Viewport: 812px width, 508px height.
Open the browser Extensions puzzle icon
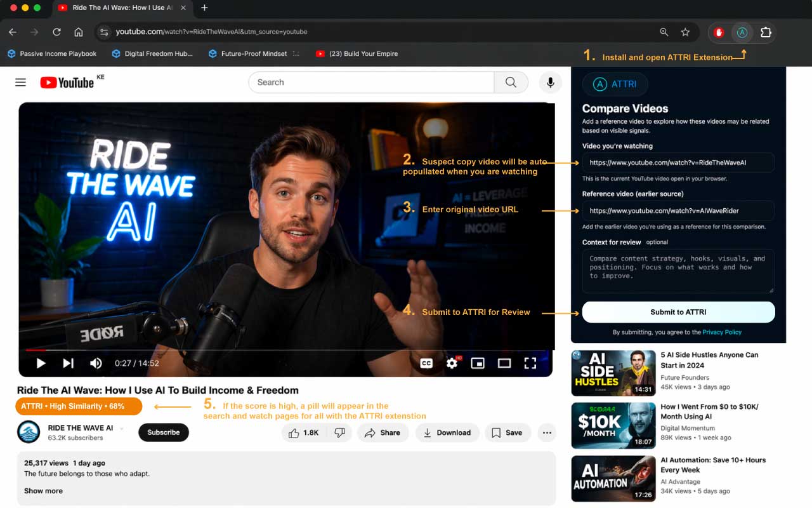[766, 32]
